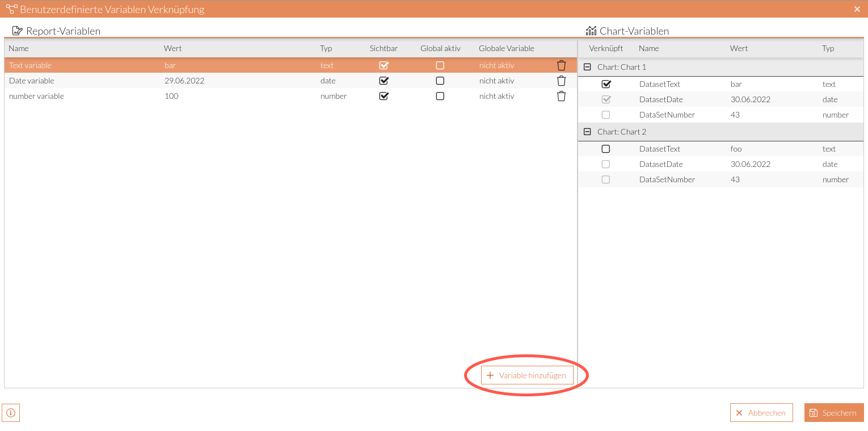Sort by the Typ column in Report-Variablen
Image resolution: width=868 pixels, height=431 pixels.
pyautogui.click(x=326, y=48)
